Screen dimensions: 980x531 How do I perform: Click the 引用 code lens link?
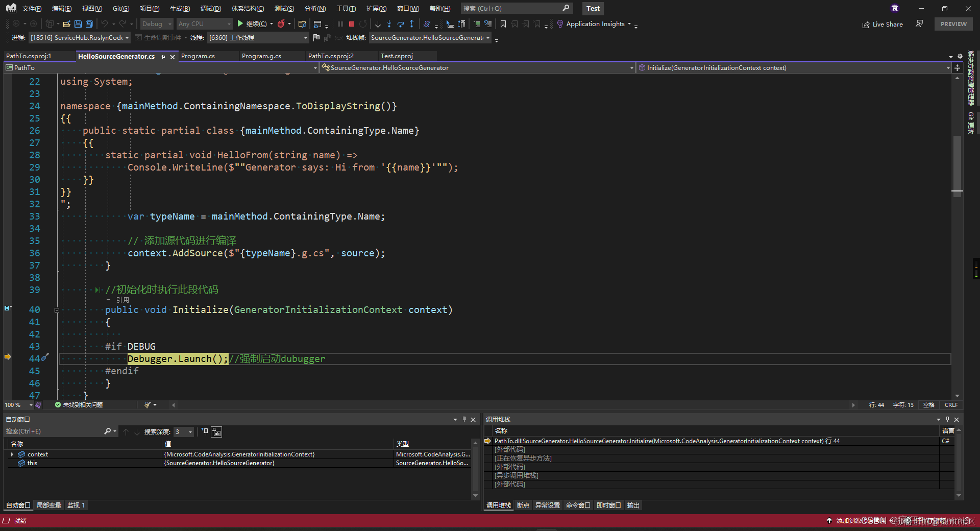pyautogui.click(x=122, y=300)
